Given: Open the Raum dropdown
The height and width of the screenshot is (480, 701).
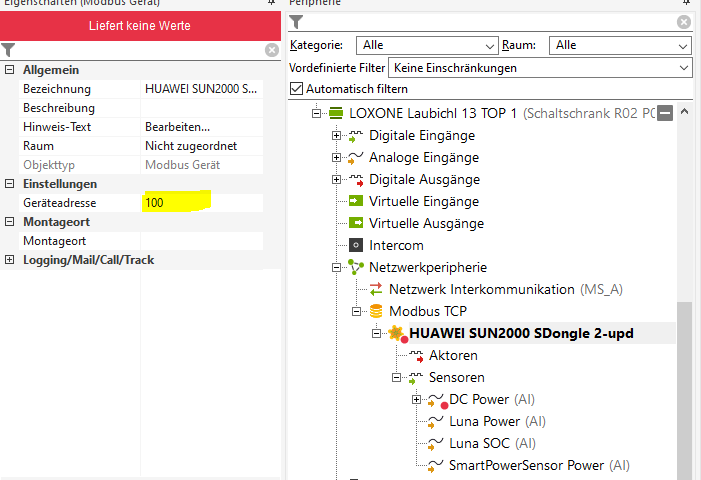Looking at the screenshot, I should point(621,46).
